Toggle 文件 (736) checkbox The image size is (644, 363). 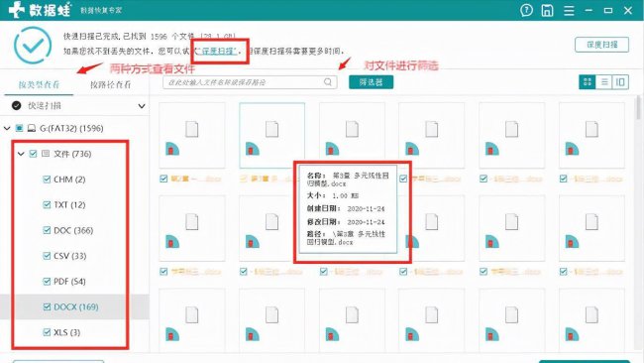click(33, 154)
